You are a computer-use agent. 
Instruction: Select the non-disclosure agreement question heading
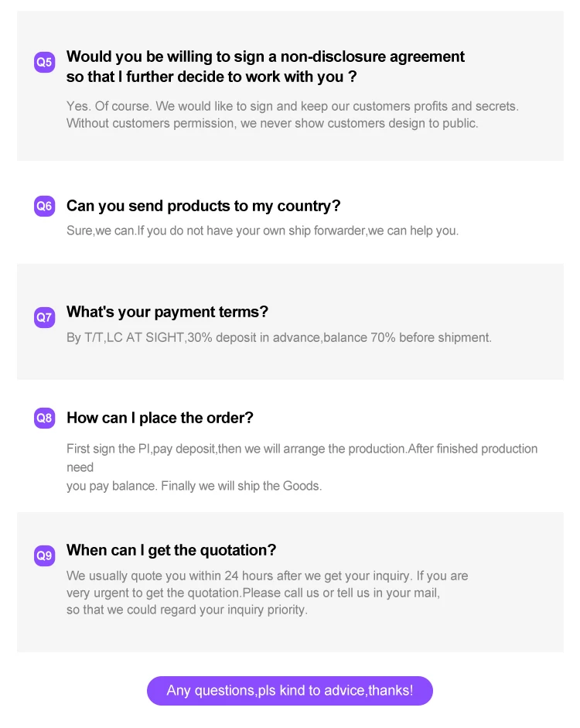(265, 67)
